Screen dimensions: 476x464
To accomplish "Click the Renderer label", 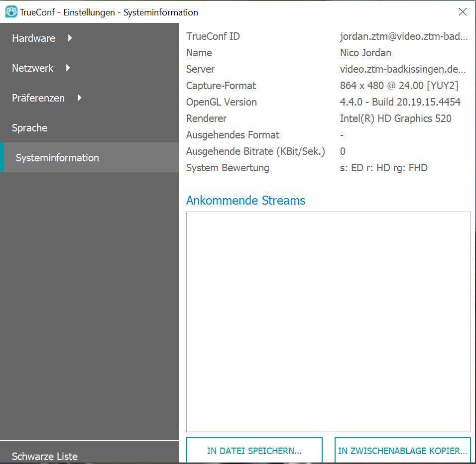I will click(207, 118).
